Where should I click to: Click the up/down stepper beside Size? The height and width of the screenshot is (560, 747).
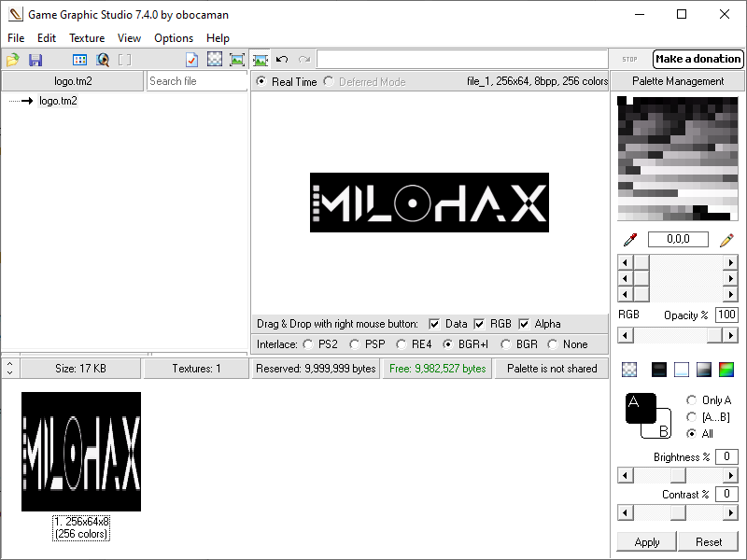coord(10,369)
